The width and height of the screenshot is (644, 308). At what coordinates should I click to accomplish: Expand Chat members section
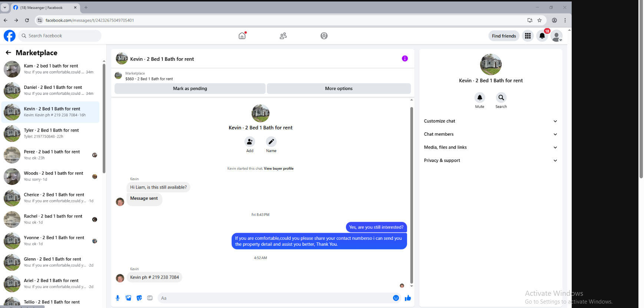pos(491,134)
